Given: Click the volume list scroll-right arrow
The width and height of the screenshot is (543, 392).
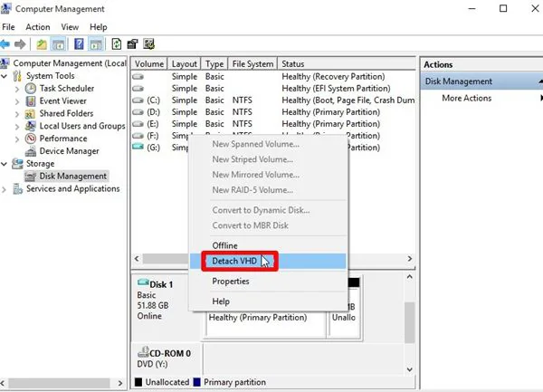Looking at the screenshot, I should tap(410, 259).
